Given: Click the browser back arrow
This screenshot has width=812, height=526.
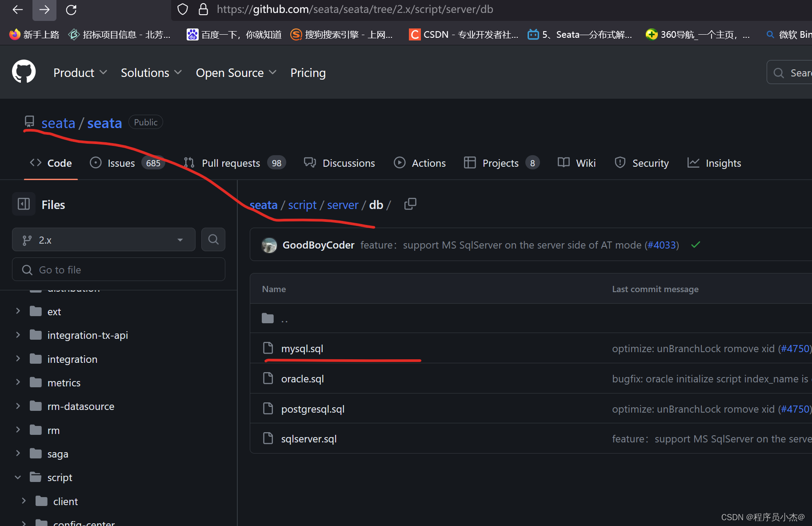Looking at the screenshot, I should [x=18, y=9].
